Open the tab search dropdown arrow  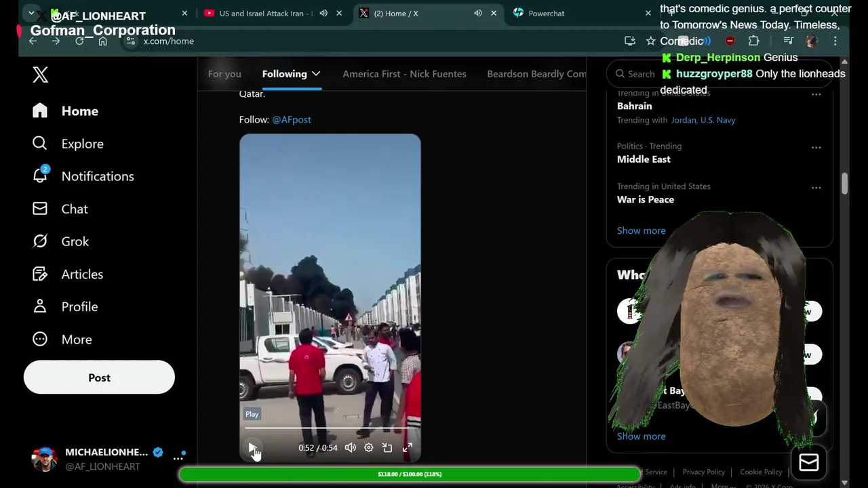point(31,14)
